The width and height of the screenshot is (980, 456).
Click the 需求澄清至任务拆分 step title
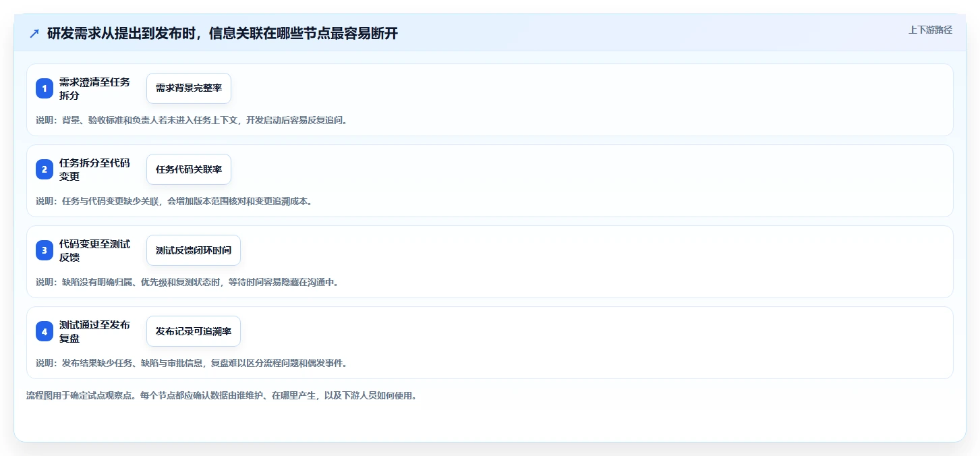pyautogui.click(x=95, y=88)
